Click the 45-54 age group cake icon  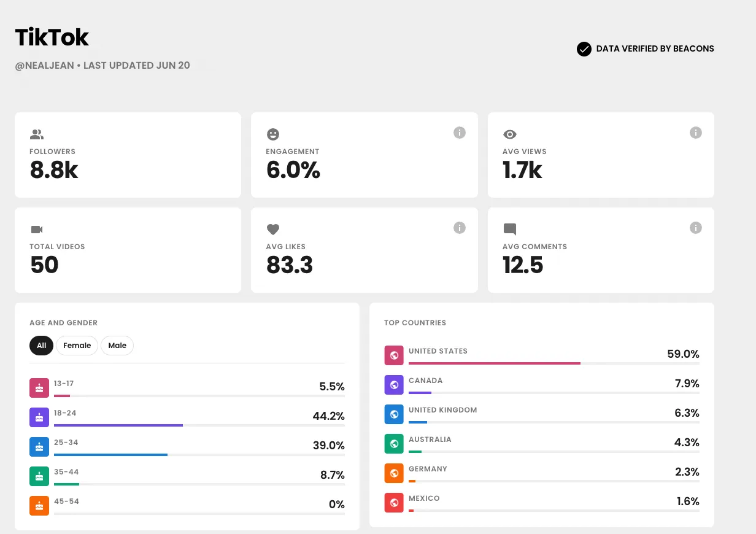39,506
